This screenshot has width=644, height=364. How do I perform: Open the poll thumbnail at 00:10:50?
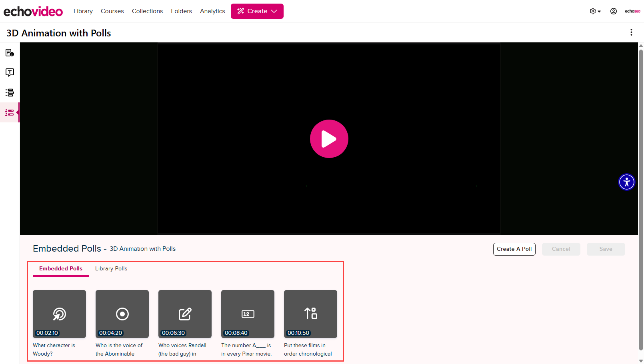[310, 314]
